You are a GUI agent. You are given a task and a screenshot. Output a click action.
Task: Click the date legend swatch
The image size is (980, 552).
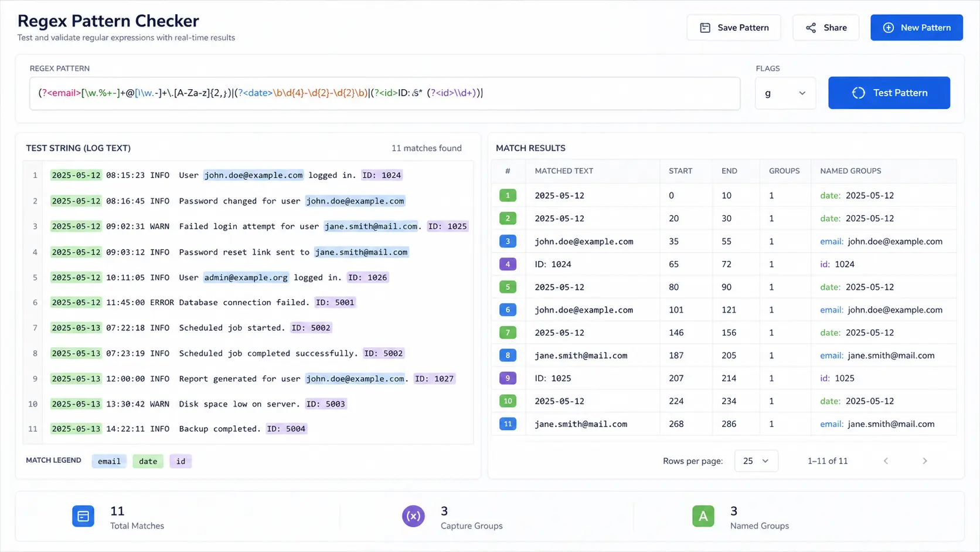pyautogui.click(x=148, y=461)
